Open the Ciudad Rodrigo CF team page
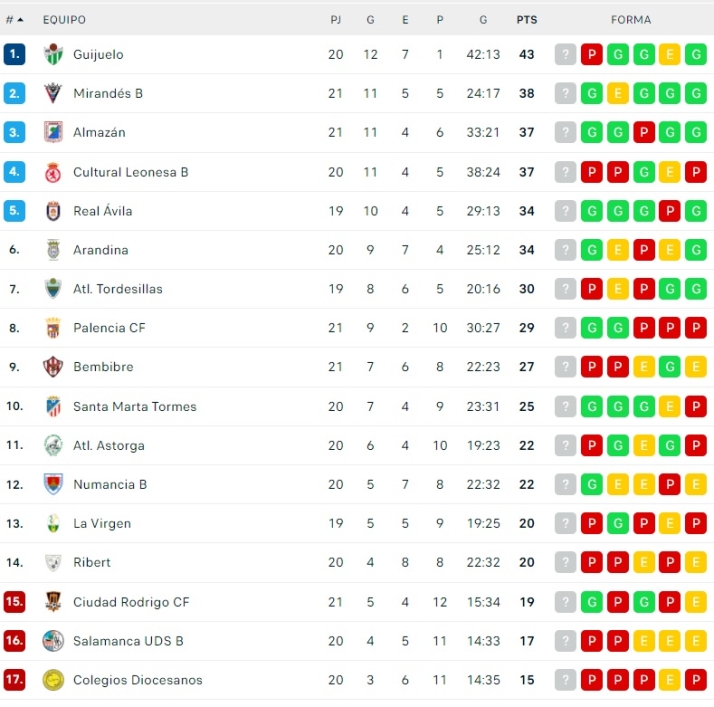 pos(130,602)
